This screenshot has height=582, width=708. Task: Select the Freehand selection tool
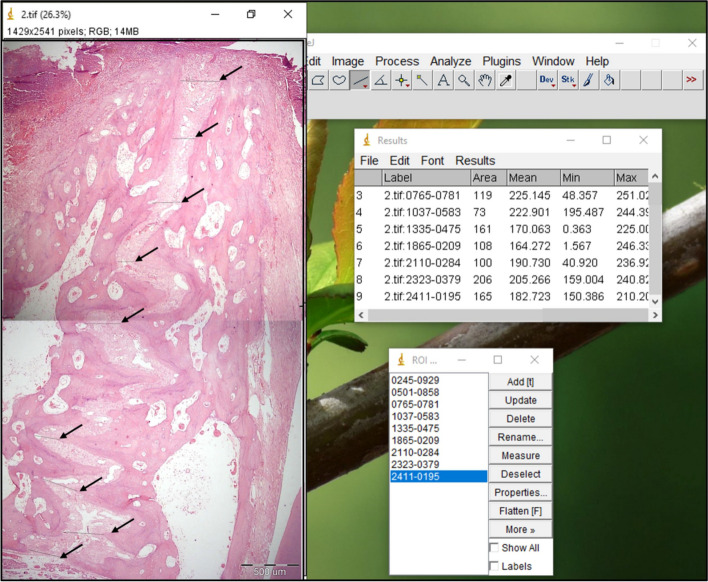[x=339, y=80]
